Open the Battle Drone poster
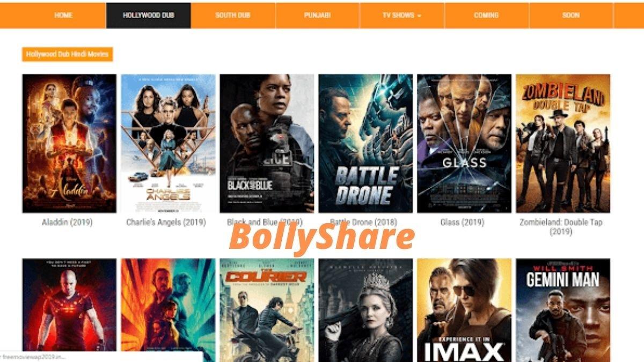The width and height of the screenshot is (644, 362). pos(365,143)
